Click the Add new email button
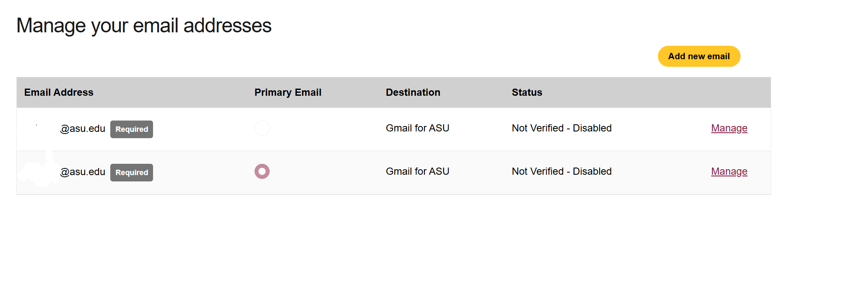The image size is (868, 286). click(699, 56)
